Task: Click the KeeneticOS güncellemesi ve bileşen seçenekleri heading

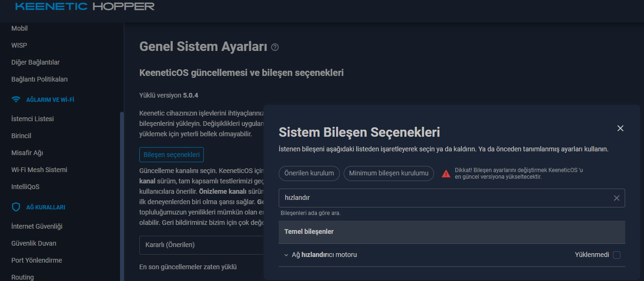Action: click(241, 73)
